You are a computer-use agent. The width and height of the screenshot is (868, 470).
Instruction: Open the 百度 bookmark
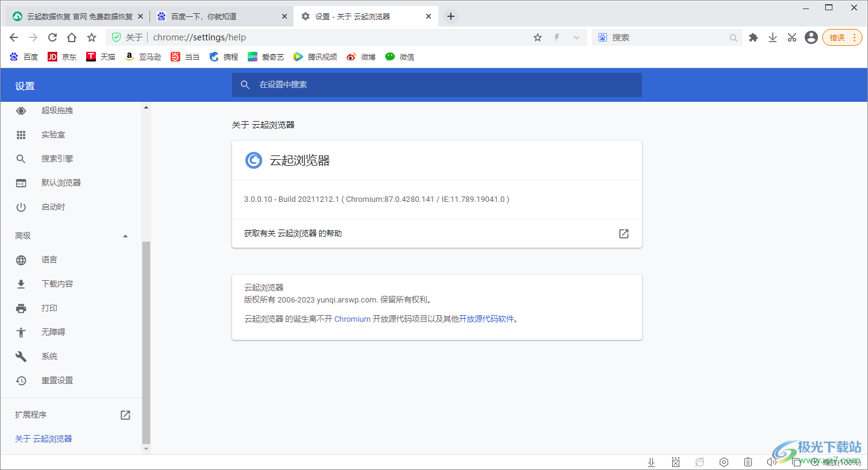(24, 57)
